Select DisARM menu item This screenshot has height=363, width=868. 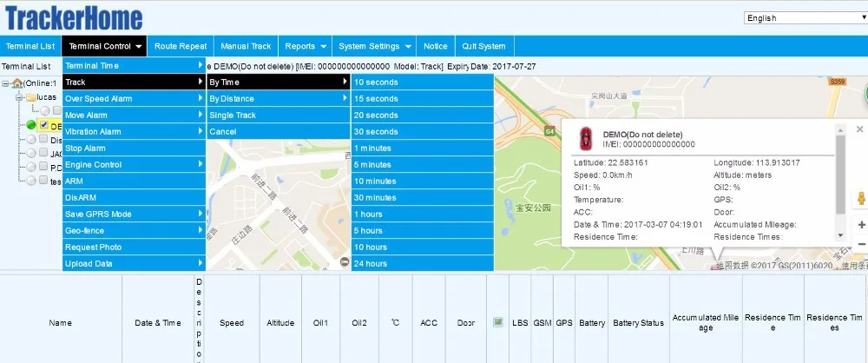134,198
